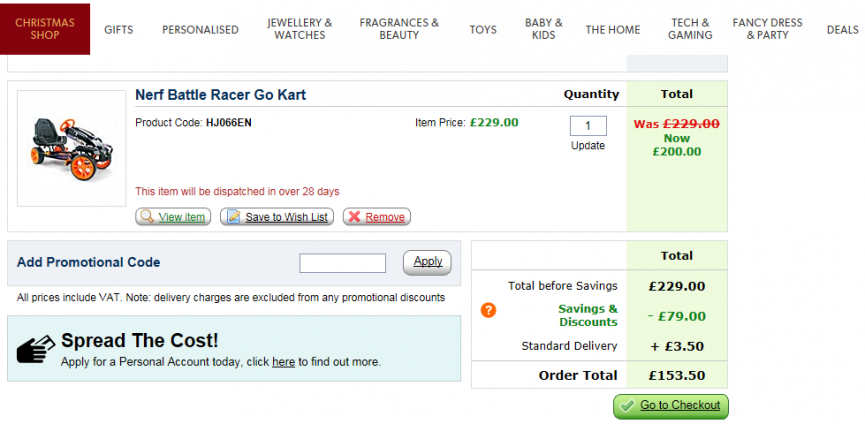Click the Update quantity link
The image size is (865, 424).
pos(588,145)
